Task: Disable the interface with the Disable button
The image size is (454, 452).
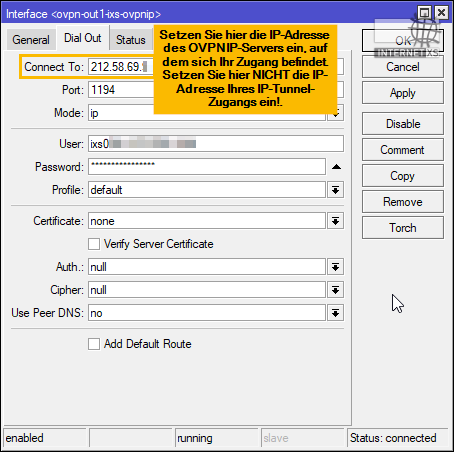Action: pyautogui.click(x=403, y=124)
